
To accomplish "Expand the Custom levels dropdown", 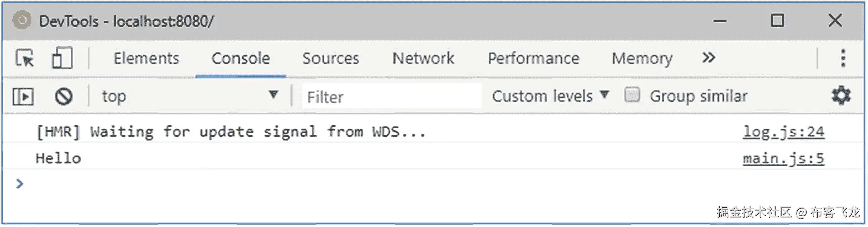I will point(550,96).
